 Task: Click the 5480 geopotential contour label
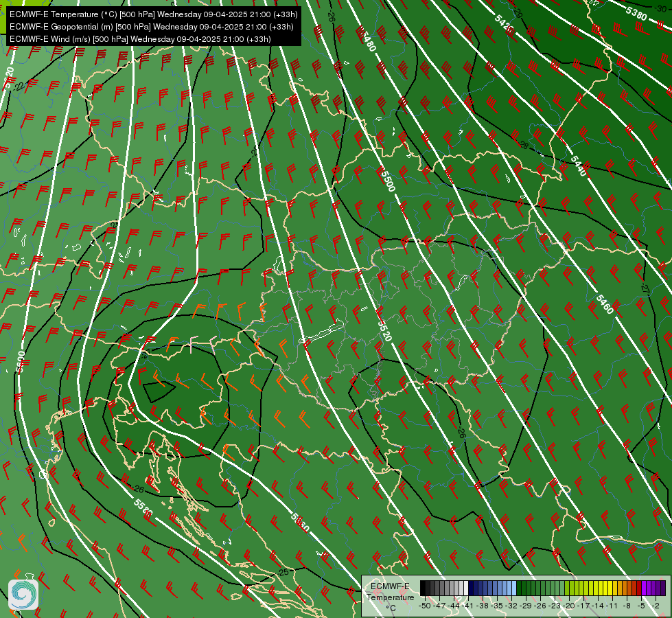(368, 41)
